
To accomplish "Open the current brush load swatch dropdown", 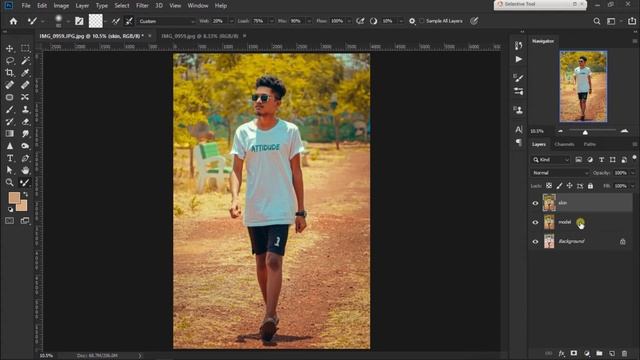I will pyautogui.click(x=105, y=21).
